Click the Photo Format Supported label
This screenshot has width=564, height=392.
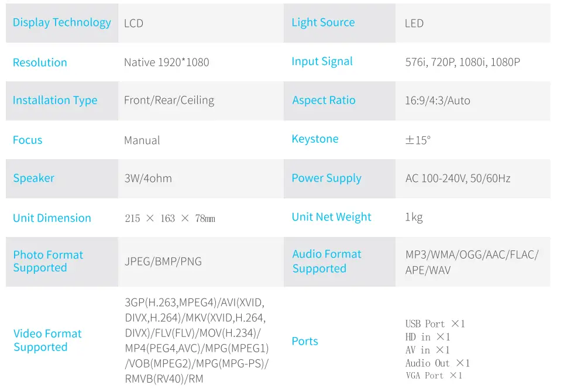pyautogui.click(x=48, y=262)
